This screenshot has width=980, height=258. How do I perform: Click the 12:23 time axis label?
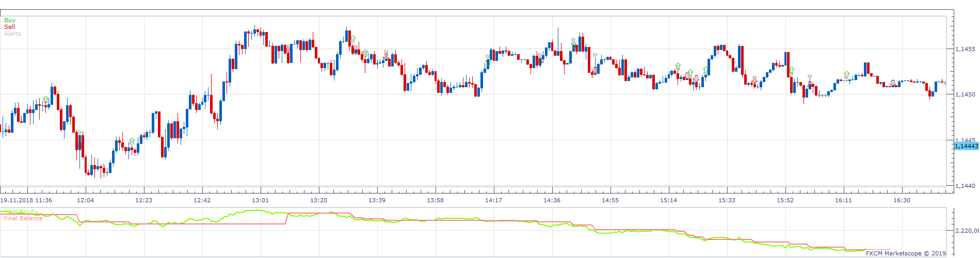pyautogui.click(x=144, y=200)
